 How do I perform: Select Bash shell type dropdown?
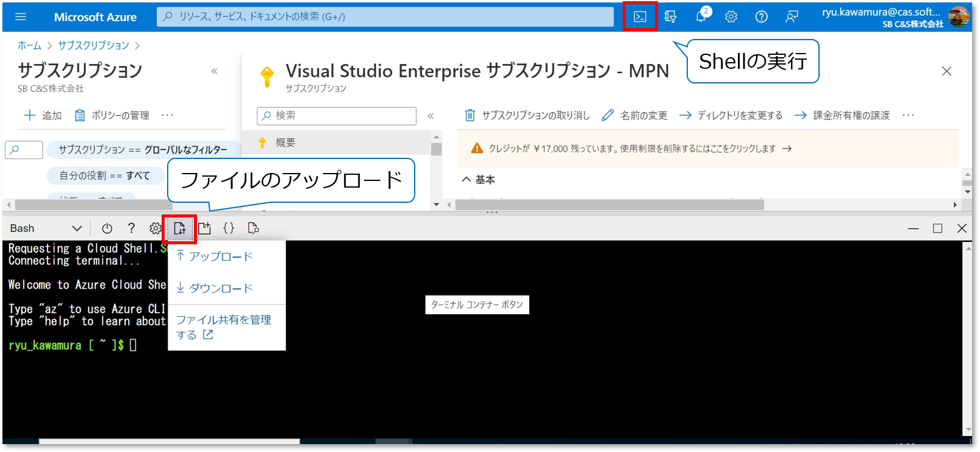click(x=46, y=228)
